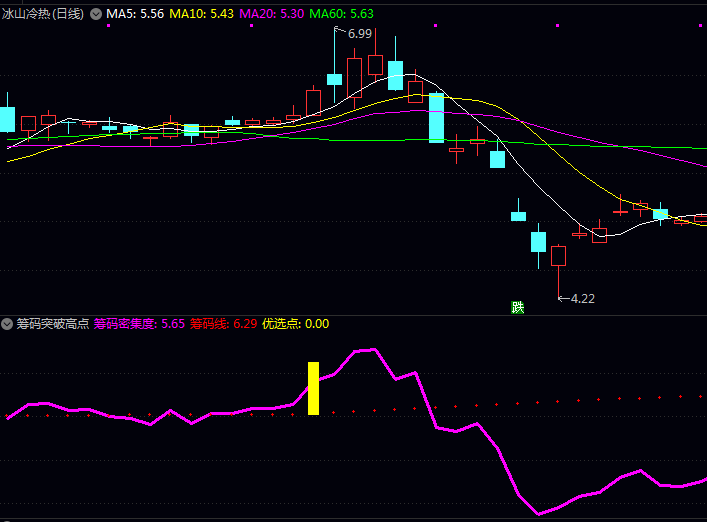This screenshot has width=707, height=522.
Task: Select the MA10: 5.43 label
Action: pos(202,14)
